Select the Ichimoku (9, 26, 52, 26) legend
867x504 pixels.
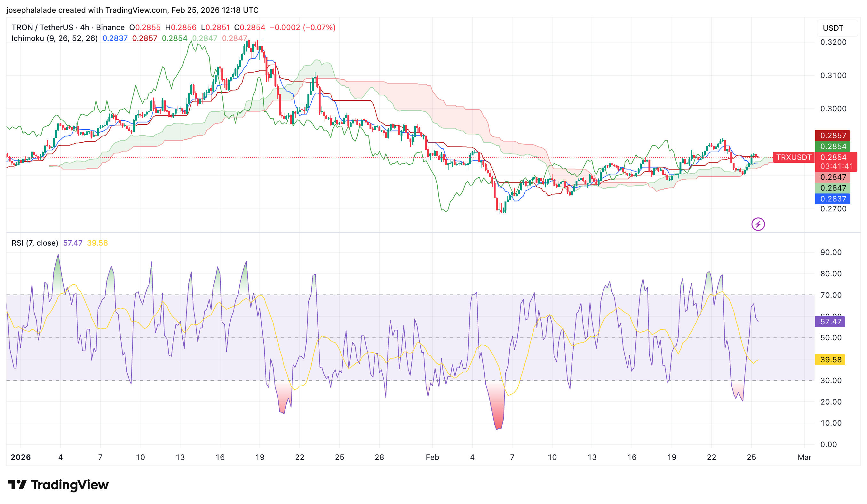click(x=54, y=38)
